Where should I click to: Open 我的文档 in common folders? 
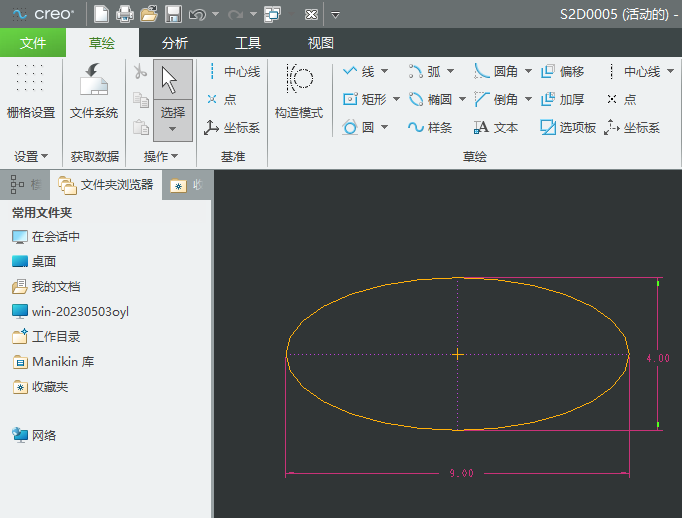tap(55, 286)
